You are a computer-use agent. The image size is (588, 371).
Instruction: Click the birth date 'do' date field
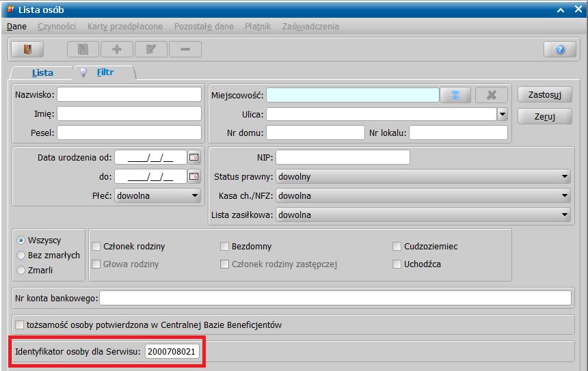(x=150, y=176)
